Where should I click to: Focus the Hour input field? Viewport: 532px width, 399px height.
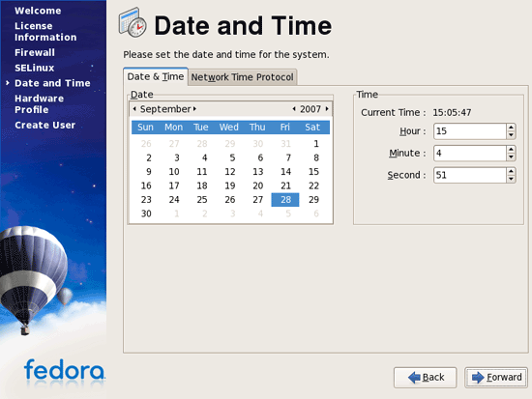pos(470,131)
